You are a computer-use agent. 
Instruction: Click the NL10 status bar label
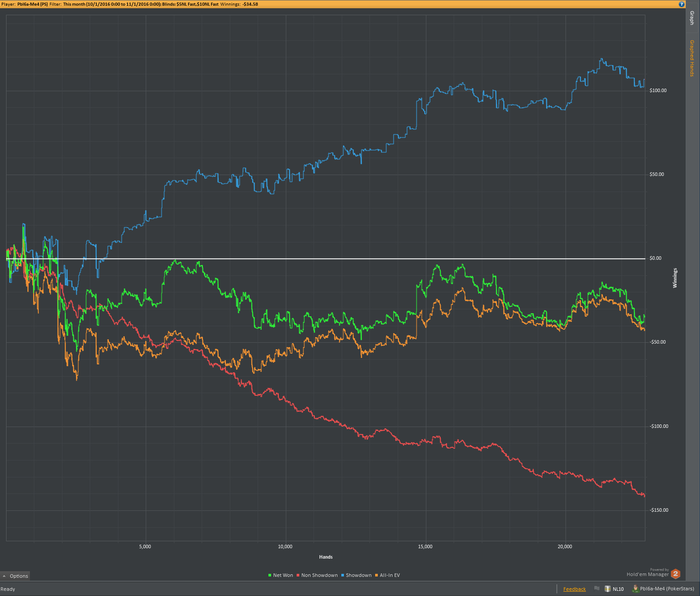(x=618, y=589)
